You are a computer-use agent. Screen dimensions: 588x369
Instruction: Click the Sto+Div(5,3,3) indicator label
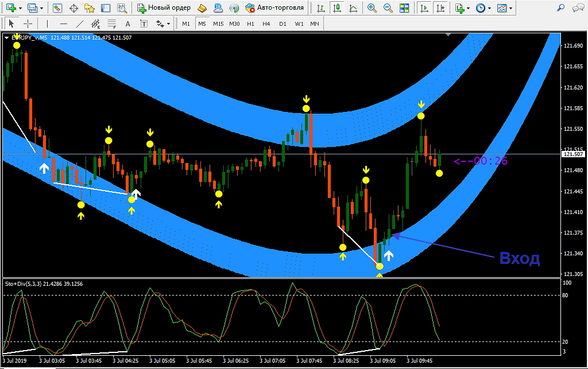23,284
